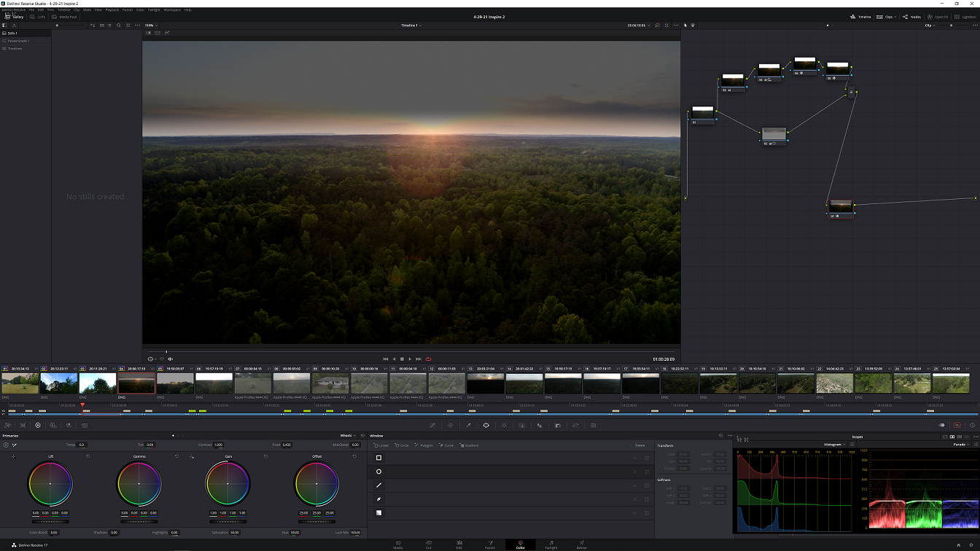Open the Timeline 1 name dropdown
This screenshot has width=980, height=551.
[412, 26]
